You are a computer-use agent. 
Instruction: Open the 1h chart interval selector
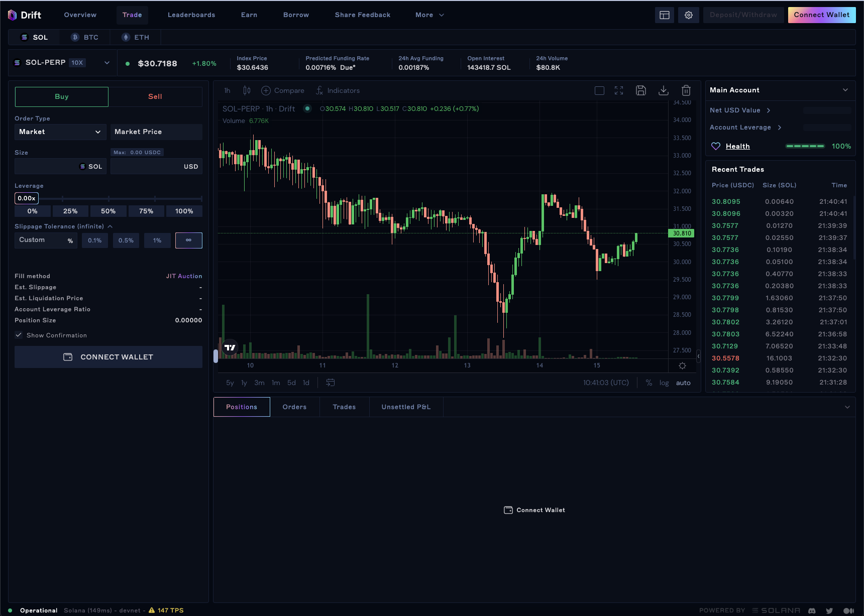point(227,90)
